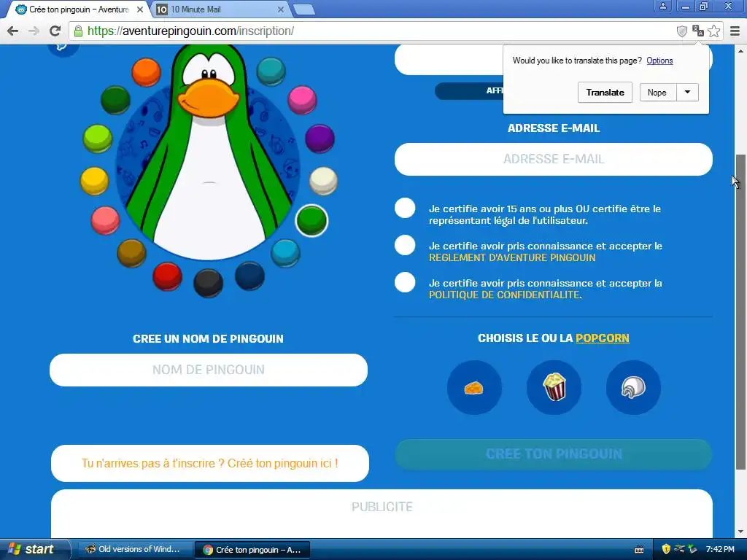Switch to the 10 Minute Mail tab
The width and height of the screenshot is (747, 560).
(220, 9)
